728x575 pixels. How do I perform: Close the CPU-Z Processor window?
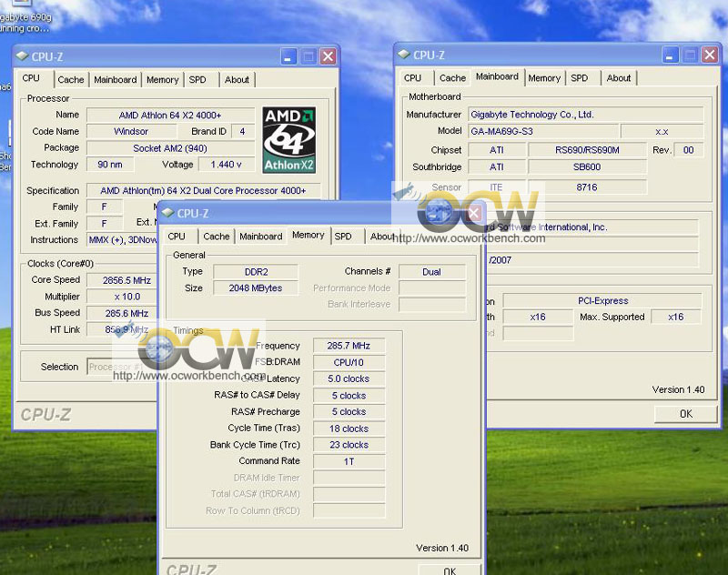coord(328,56)
